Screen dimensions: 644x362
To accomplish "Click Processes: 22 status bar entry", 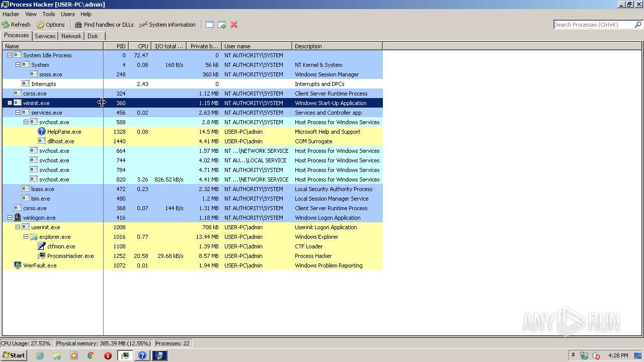I will 172,343.
